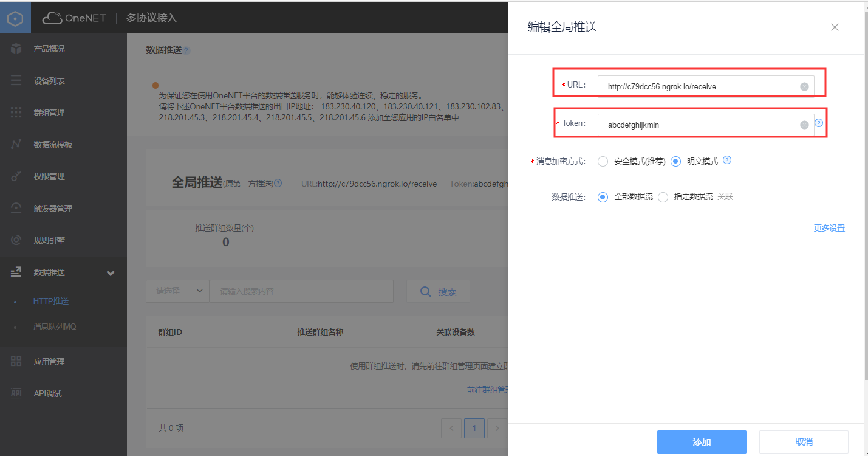Image resolution: width=868 pixels, height=456 pixels.
Task: Click the 权限管理 key icon in sidebar
Action: [16, 176]
